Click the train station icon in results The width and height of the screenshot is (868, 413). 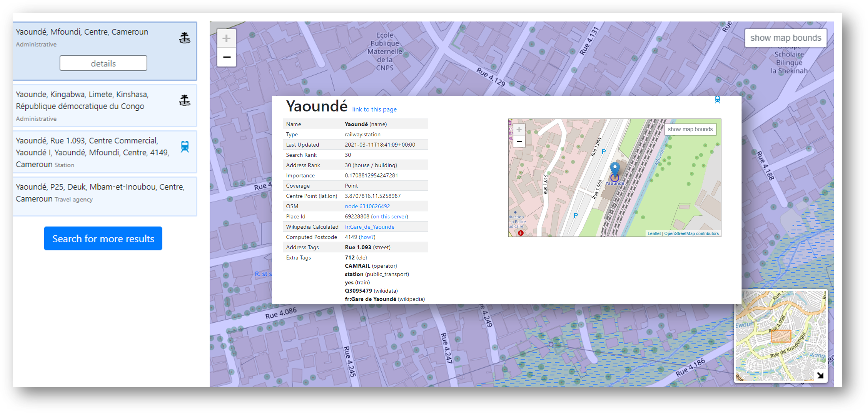[185, 147]
